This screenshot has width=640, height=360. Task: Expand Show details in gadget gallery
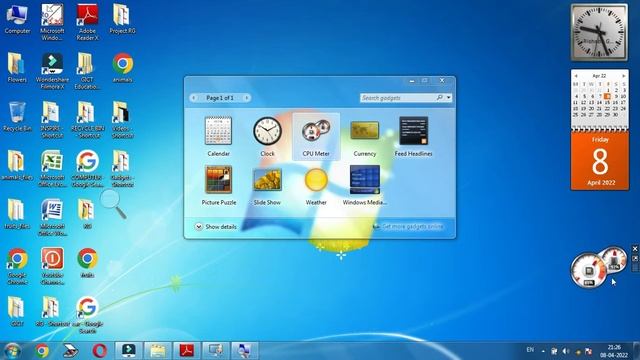(216, 227)
